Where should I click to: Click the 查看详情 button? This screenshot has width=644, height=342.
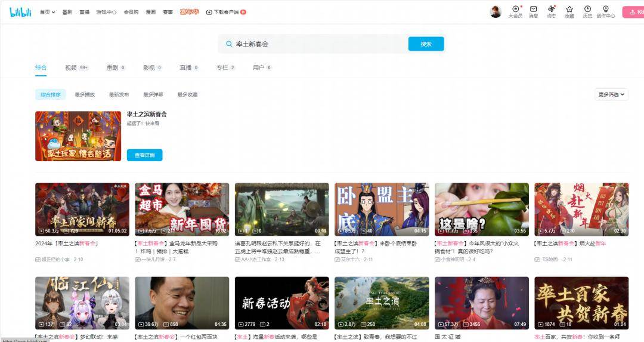pyautogui.click(x=144, y=155)
